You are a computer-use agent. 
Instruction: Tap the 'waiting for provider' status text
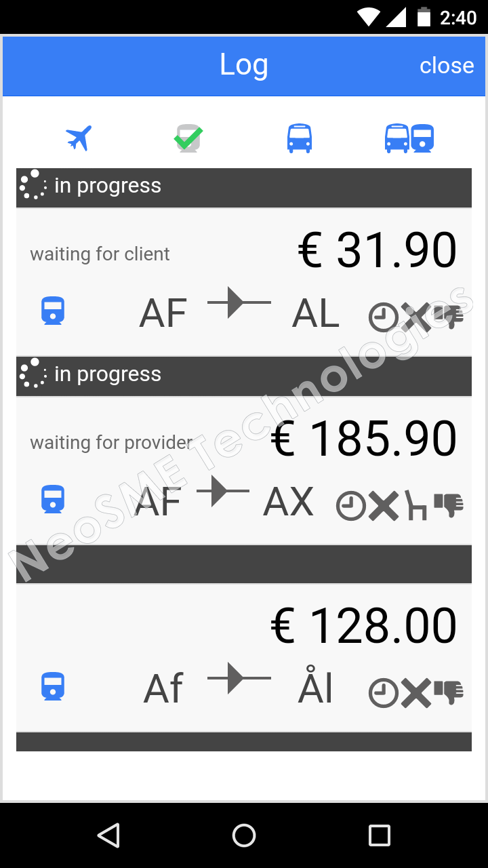(111, 443)
